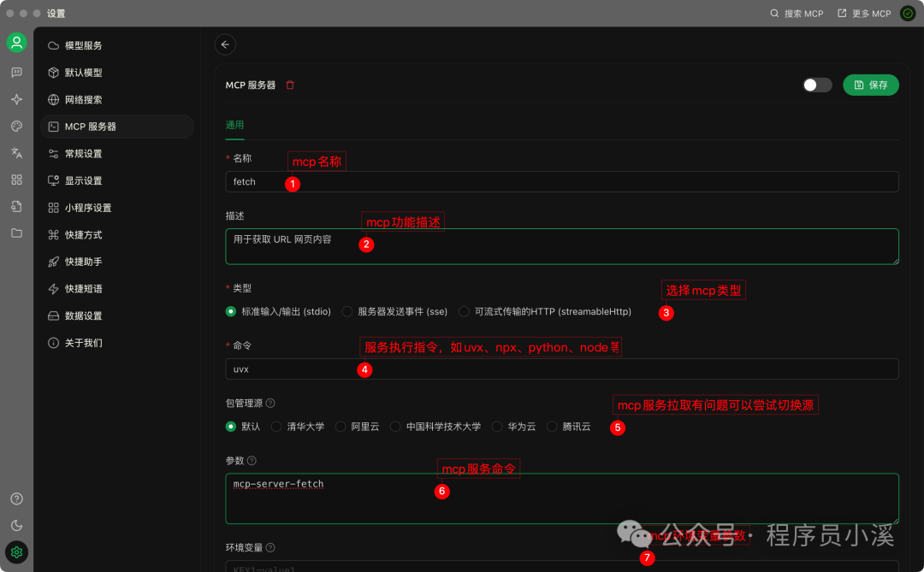Open 模型服务 settings
This screenshot has height=572, width=924.
116,45
